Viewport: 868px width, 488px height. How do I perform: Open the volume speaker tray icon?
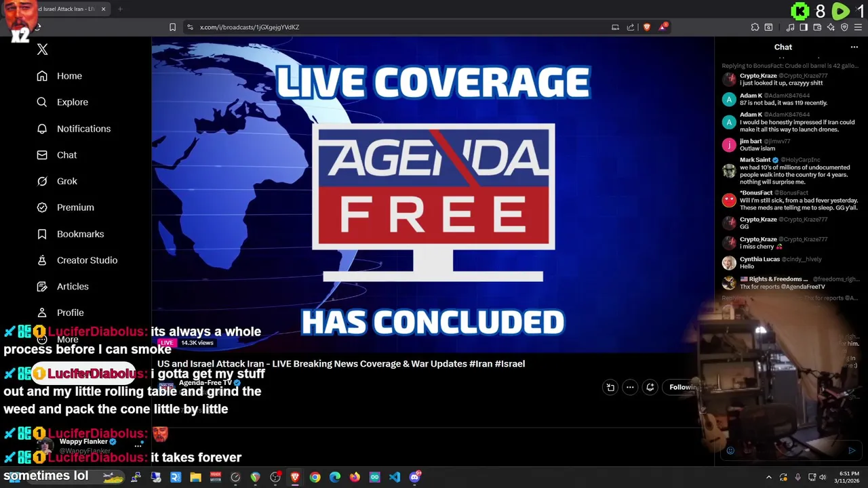tap(823, 477)
